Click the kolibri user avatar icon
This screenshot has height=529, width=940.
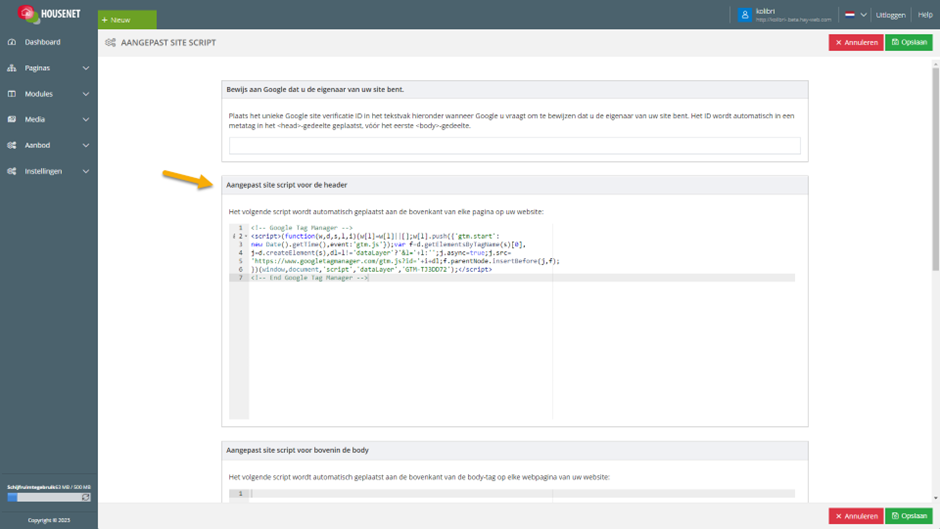(745, 15)
